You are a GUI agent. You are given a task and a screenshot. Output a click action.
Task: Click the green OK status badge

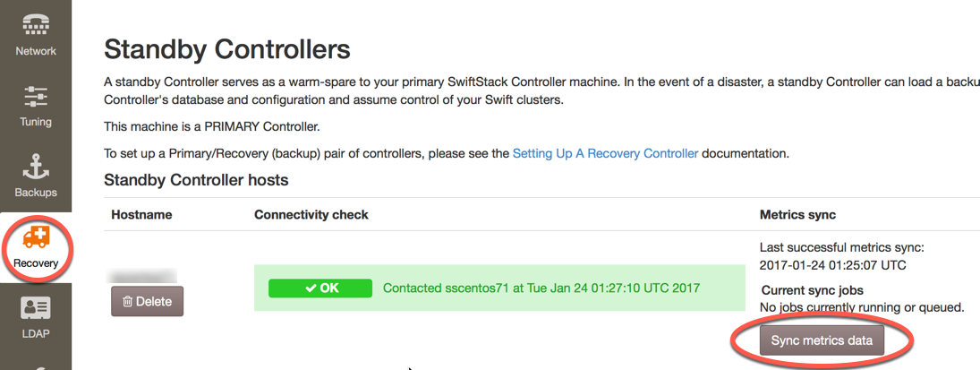click(320, 288)
